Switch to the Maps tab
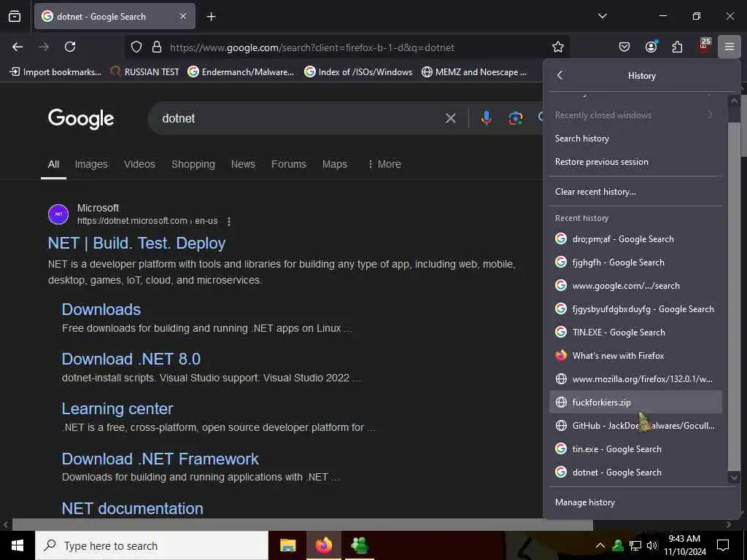Screen dimensions: 747x560 click(x=334, y=164)
